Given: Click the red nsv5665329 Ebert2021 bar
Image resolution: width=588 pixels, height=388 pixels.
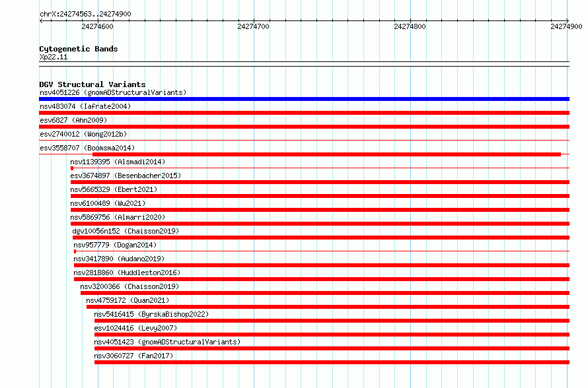Looking at the screenshot, I should point(320,196).
